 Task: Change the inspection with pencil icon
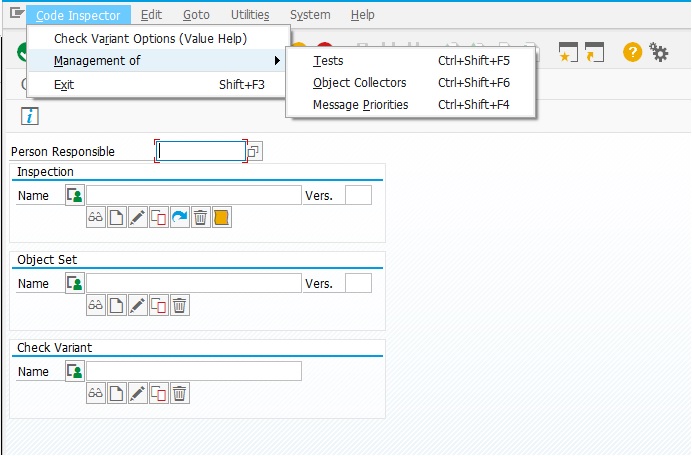click(138, 218)
